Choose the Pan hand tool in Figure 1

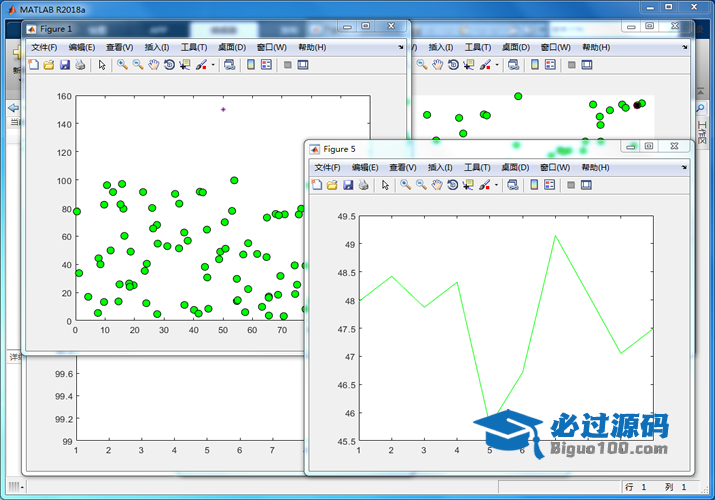click(154, 65)
